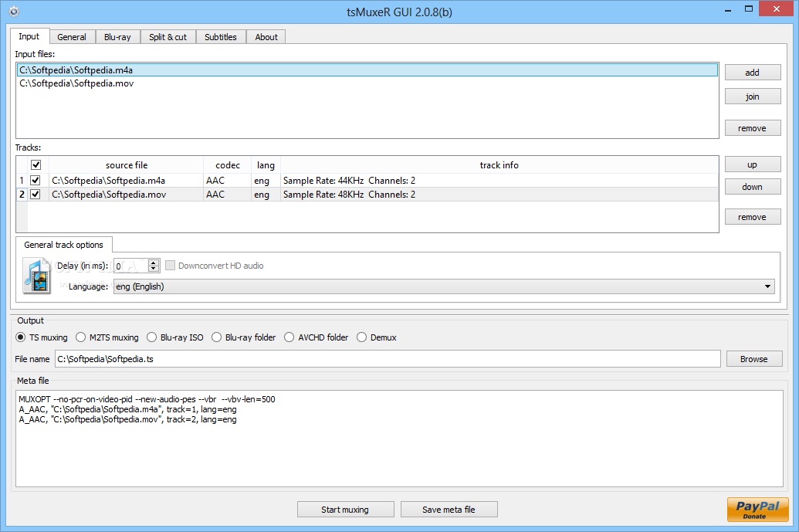Click the MUXOPT line in meta file
Image resolution: width=799 pixels, height=532 pixels.
click(147, 399)
